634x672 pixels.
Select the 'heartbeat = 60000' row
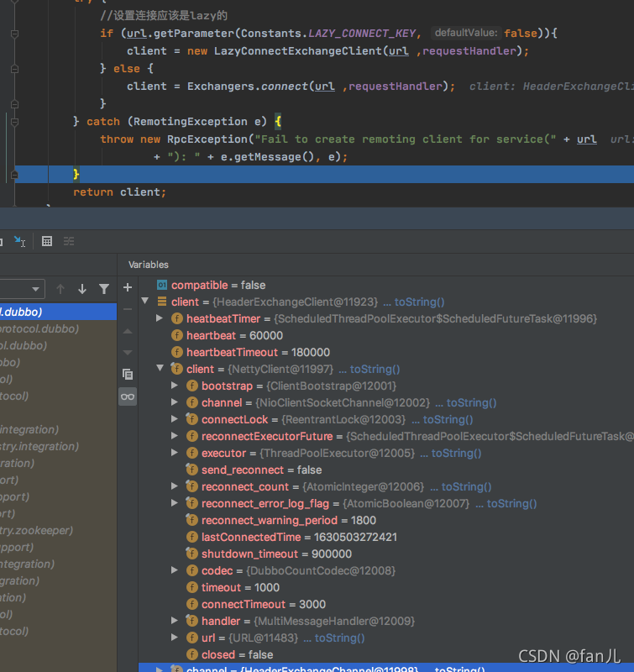coord(386,335)
